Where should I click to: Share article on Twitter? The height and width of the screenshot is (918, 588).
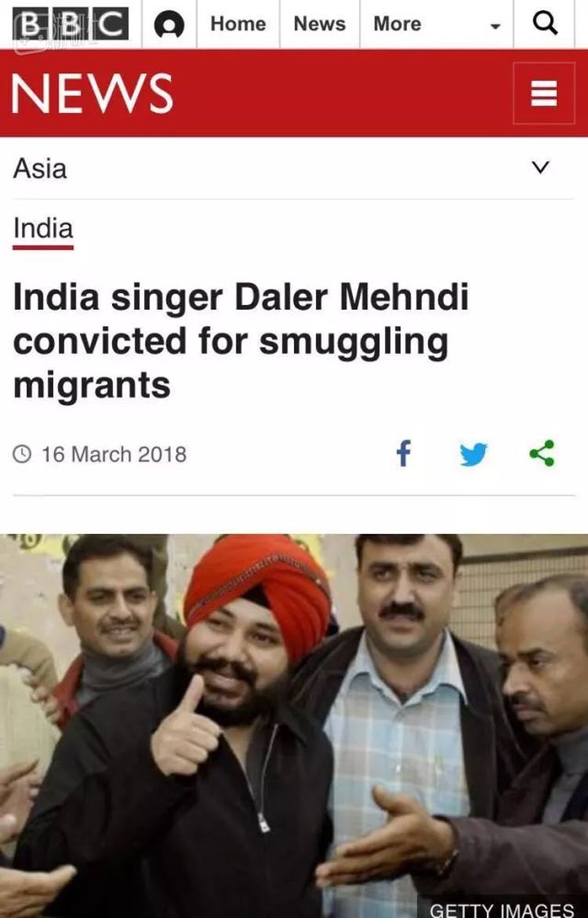click(474, 455)
